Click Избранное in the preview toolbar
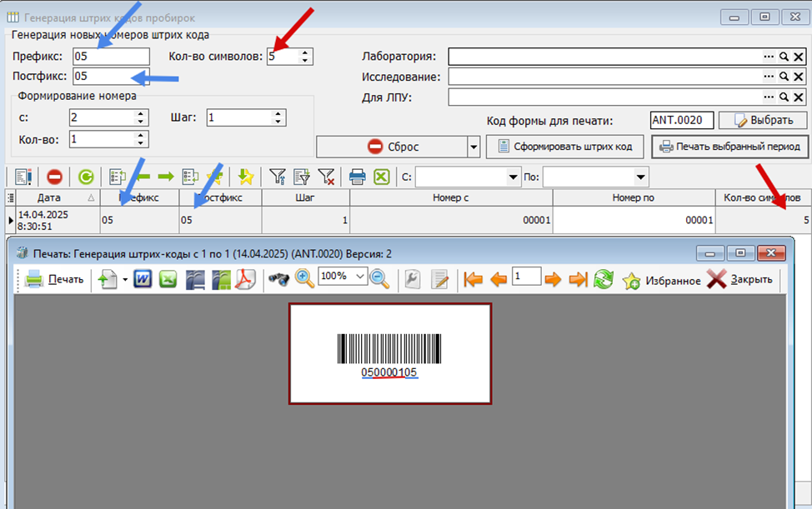812x509 pixels. [662, 281]
